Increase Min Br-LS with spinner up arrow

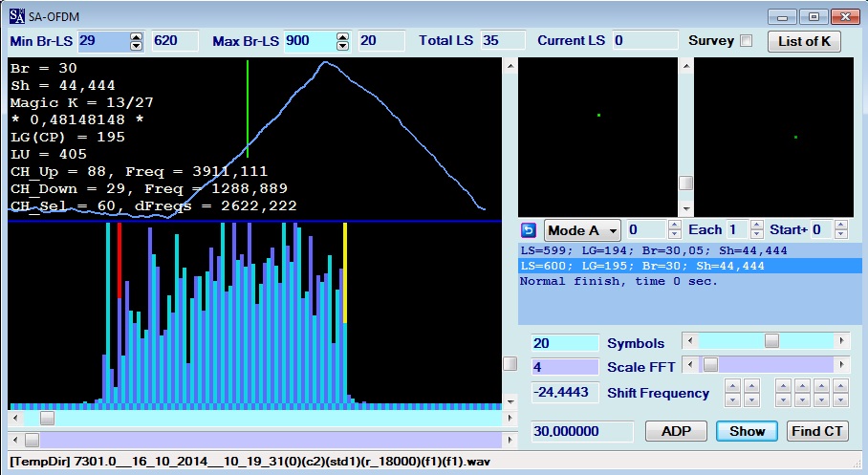point(136,37)
